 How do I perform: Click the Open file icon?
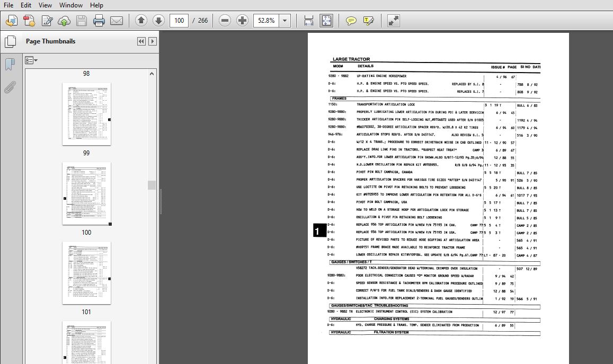tap(11, 21)
